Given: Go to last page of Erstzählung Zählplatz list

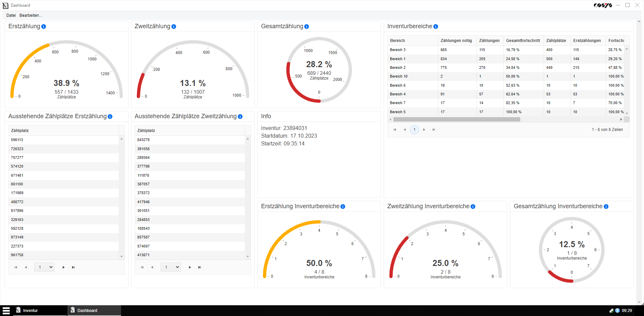Looking at the screenshot, I should pos(73,267).
